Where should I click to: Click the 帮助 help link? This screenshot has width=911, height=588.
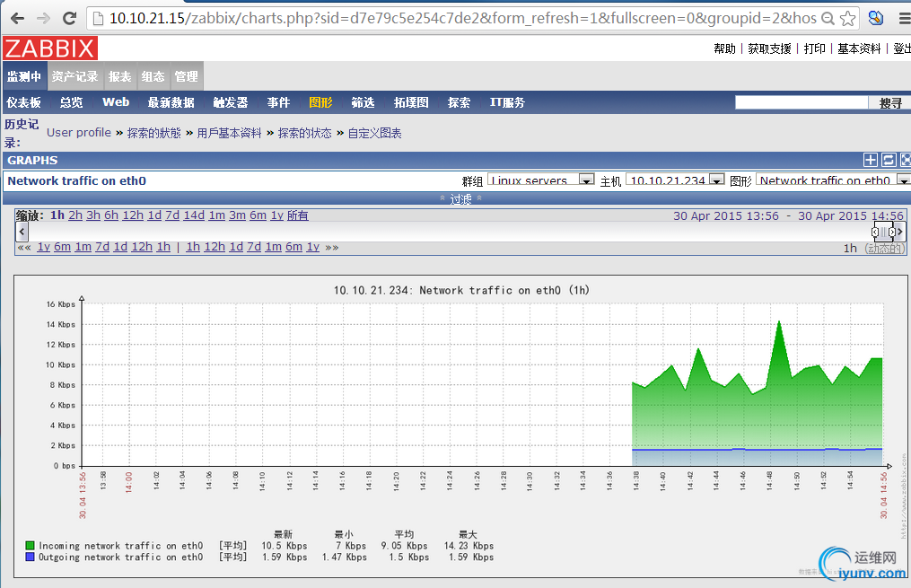pos(725,48)
